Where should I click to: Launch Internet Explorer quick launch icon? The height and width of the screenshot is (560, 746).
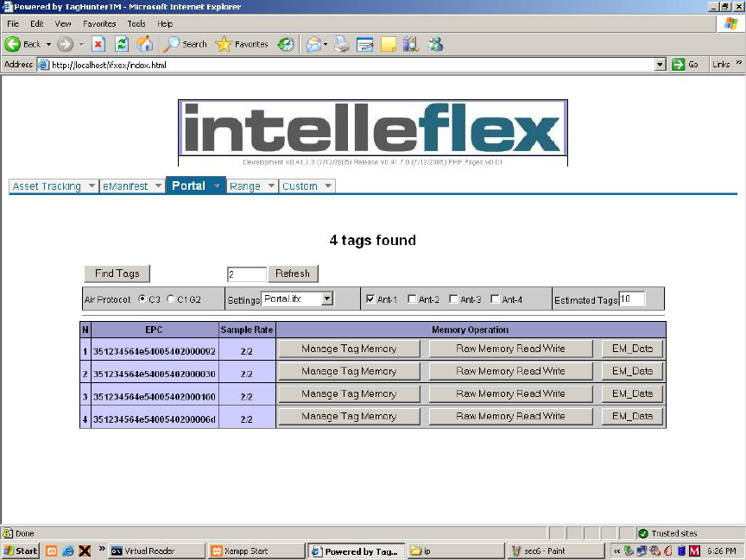(x=68, y=551)
